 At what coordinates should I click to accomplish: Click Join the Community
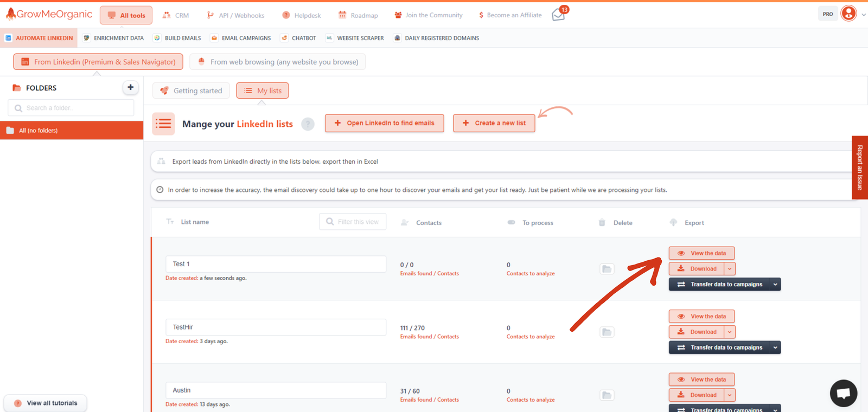click(429, 15)
